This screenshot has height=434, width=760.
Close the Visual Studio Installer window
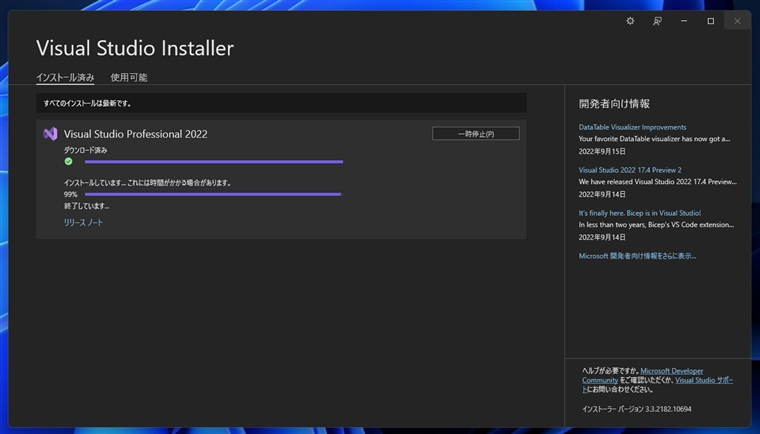tap(737, 21)
